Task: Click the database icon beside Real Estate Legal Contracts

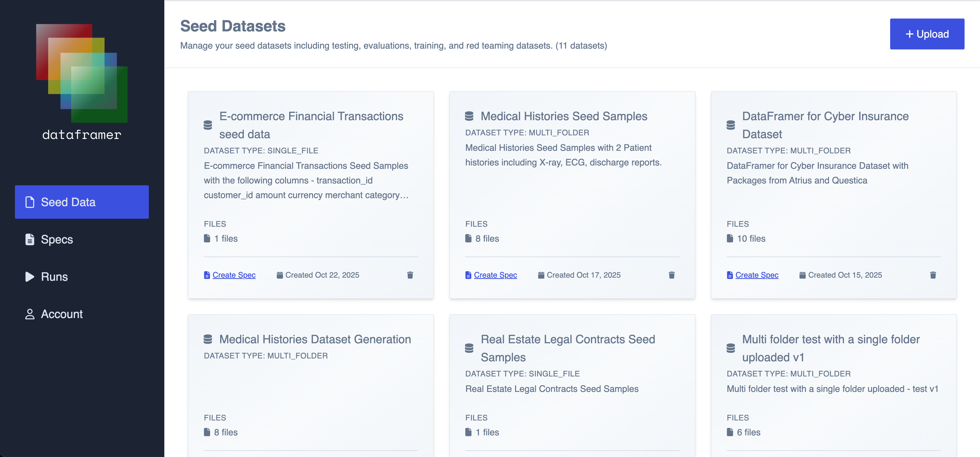Action: pos(469,348)
